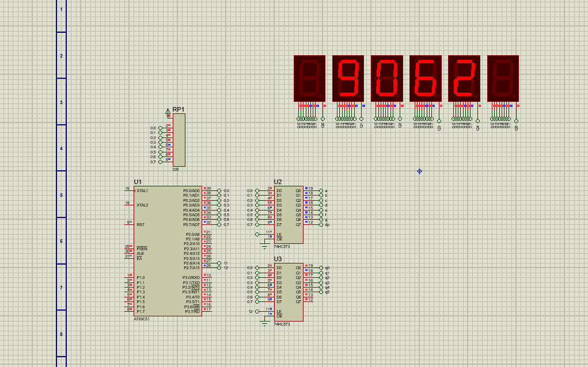Screen dimensions: 588x367
Task: Click the 'AT89C51' part value label
Action: [141, 319]
